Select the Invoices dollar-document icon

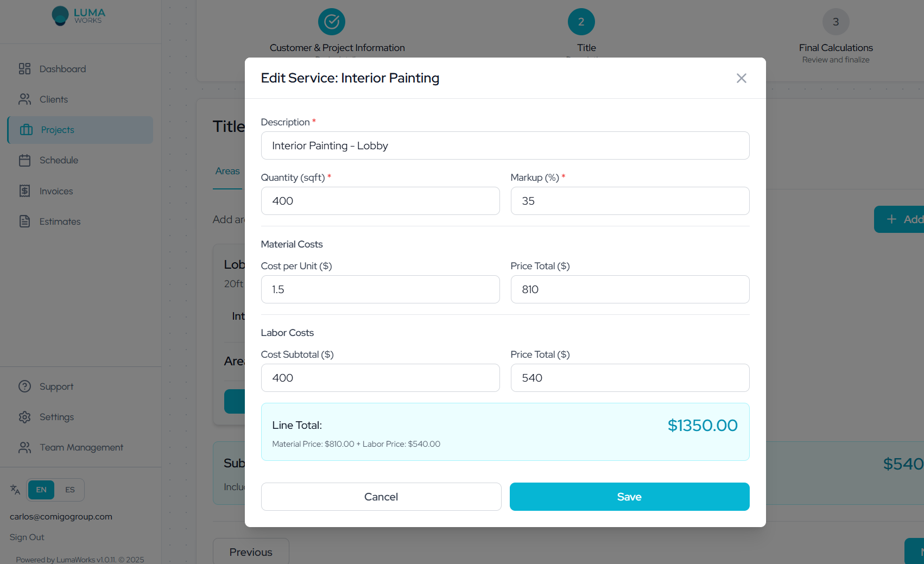click(25, 191)
